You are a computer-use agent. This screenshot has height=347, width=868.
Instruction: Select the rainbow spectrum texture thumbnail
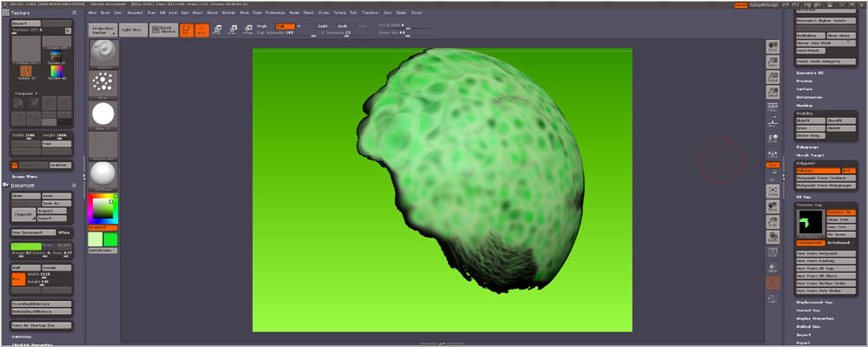[x=56, y=70]
